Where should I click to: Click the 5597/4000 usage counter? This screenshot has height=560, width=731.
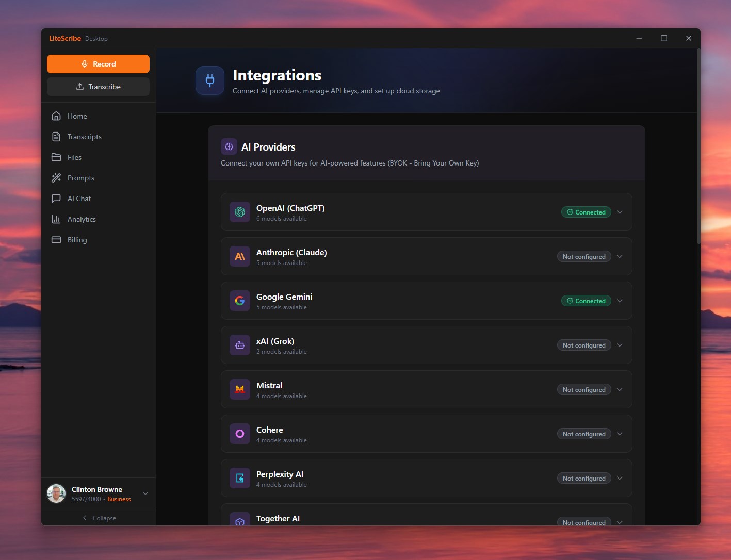(86, 499)
